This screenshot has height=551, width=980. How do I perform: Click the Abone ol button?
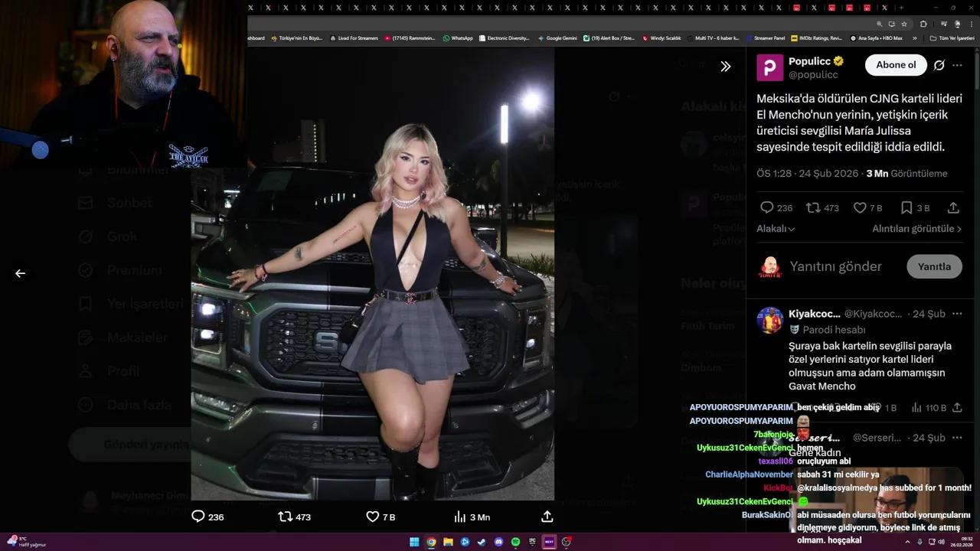[896, 65]
